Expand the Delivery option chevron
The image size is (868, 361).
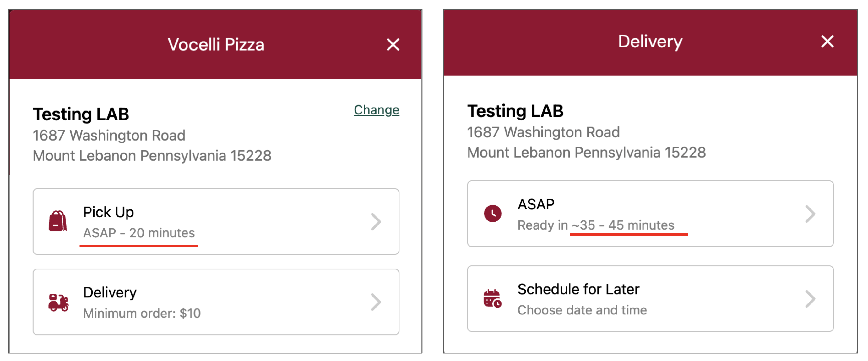click(376, 302)
